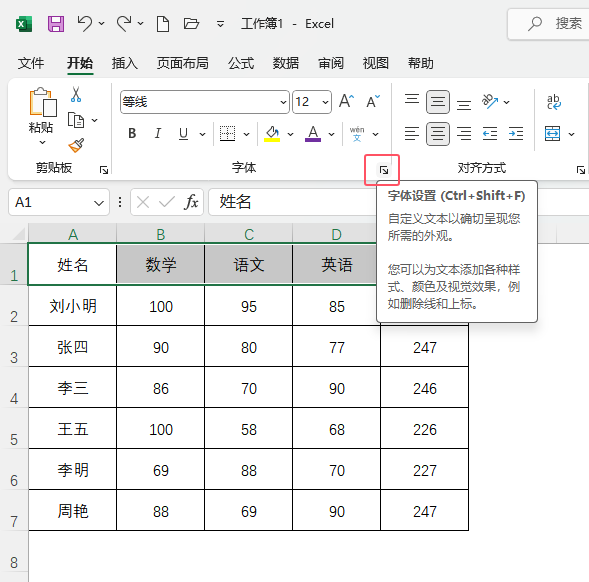Image resolution: width=589 pixels, height=582 pixels.
Task: Click the Orientation text angle icon
Action: click(490, 101)
